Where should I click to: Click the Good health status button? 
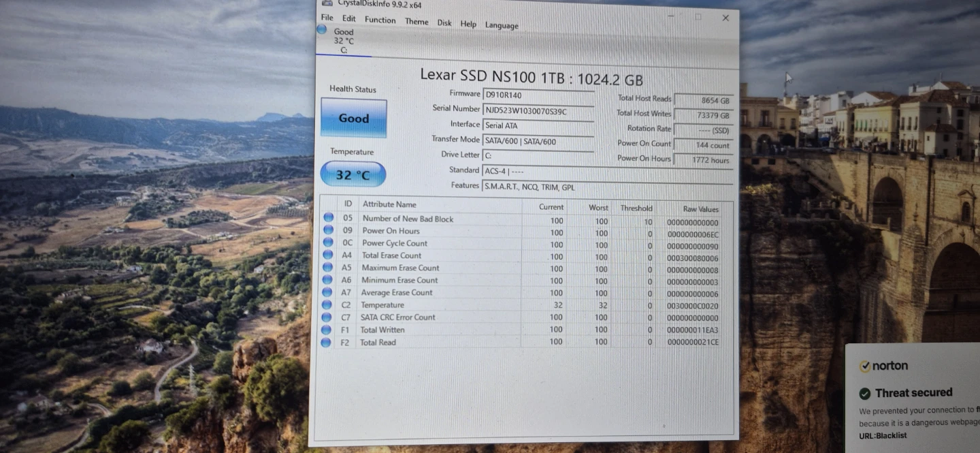pyautogui.click(x=354, y=118)
